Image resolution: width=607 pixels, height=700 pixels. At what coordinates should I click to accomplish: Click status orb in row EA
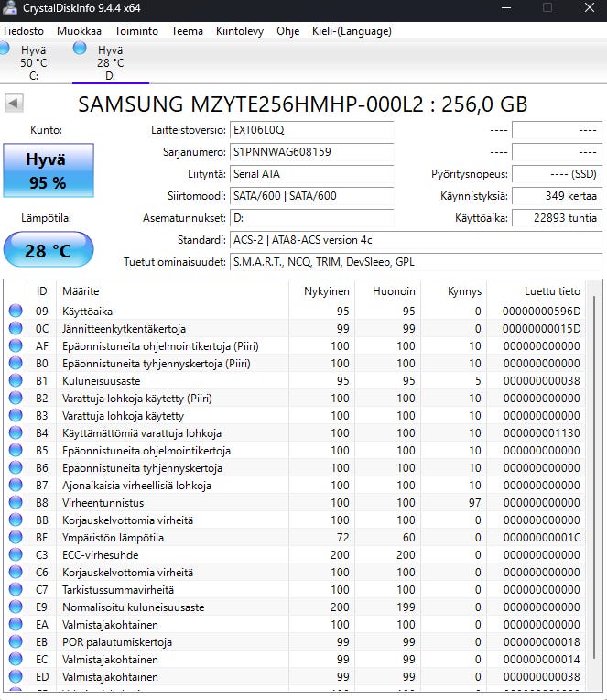(x=16, y=624)
